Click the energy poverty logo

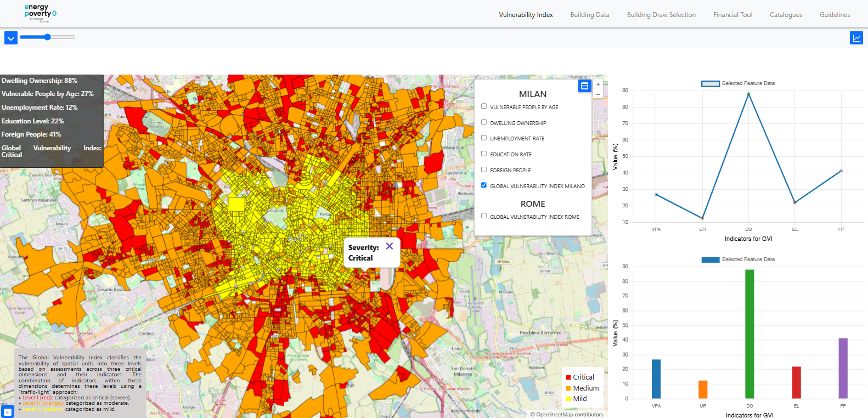(x=40, y=14)
